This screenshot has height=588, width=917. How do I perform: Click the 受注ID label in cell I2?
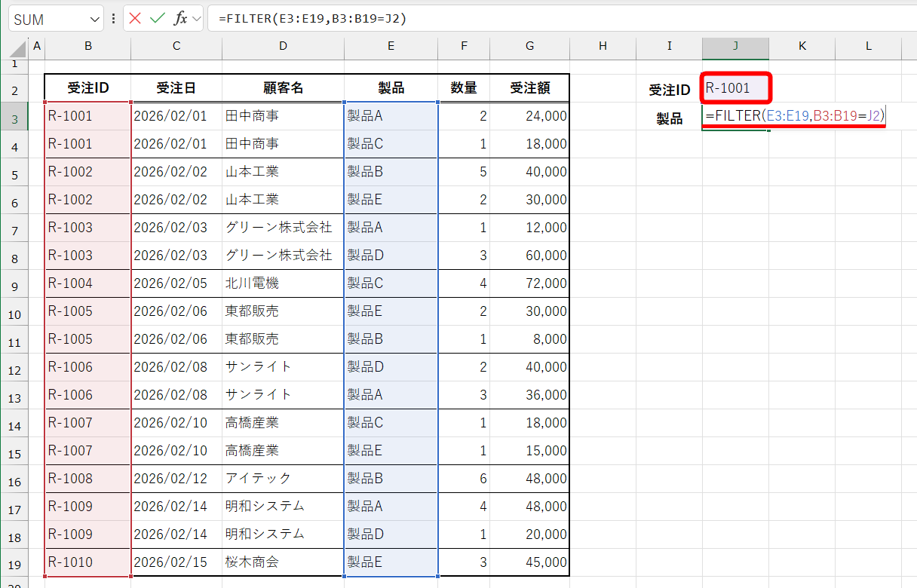click(x=669, y=87)
